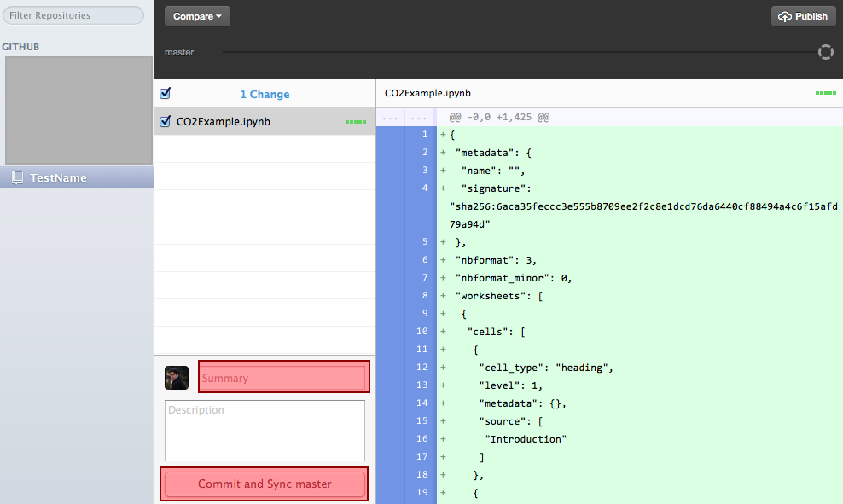Viewport: 843px width, 504px height.
Task: Select the master branch label
Action: coord(179,52)
